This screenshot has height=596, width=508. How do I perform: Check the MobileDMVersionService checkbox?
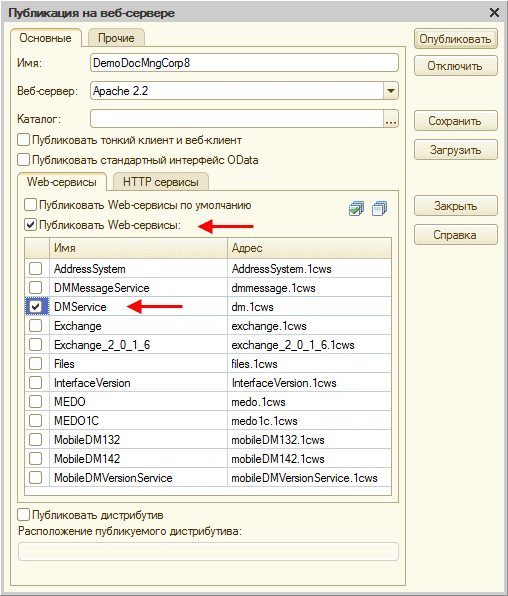pos(35,478)
